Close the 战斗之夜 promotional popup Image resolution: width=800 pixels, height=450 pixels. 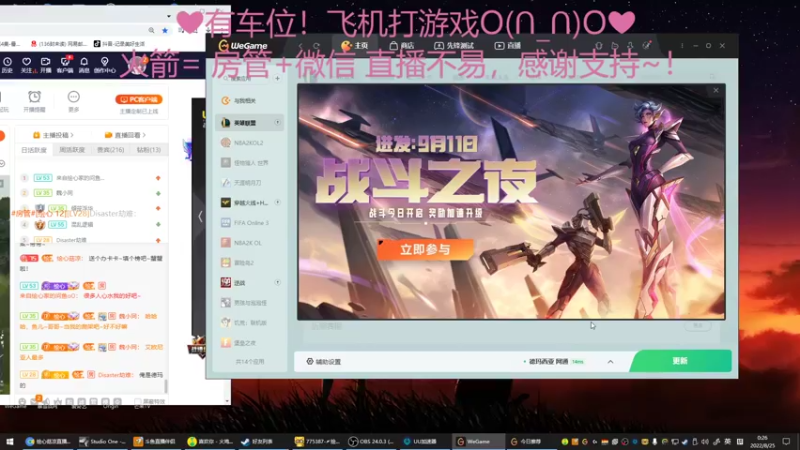tap(716, 90)
